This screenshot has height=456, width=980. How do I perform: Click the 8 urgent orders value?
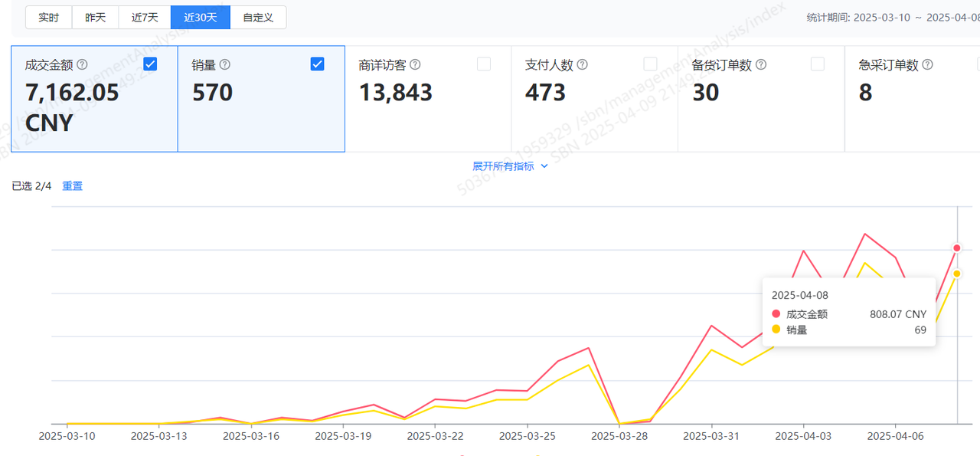[866, 93]
